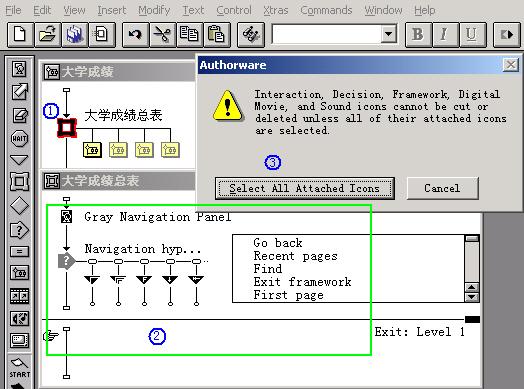Select the Map icon in palette
524x389 pixels.
pos(19,273)
